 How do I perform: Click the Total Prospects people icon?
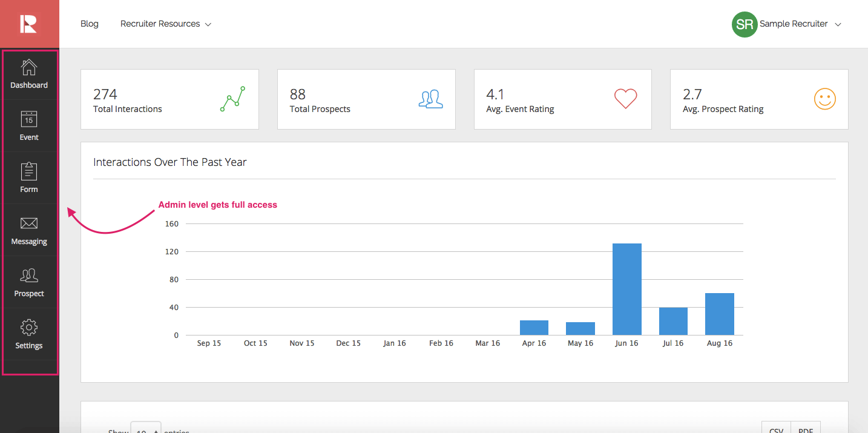(430, 99)
